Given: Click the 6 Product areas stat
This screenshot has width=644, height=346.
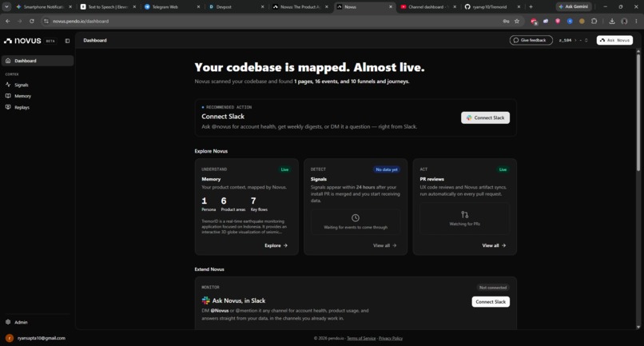Looking at the screenshot, I should coord(233,205).
